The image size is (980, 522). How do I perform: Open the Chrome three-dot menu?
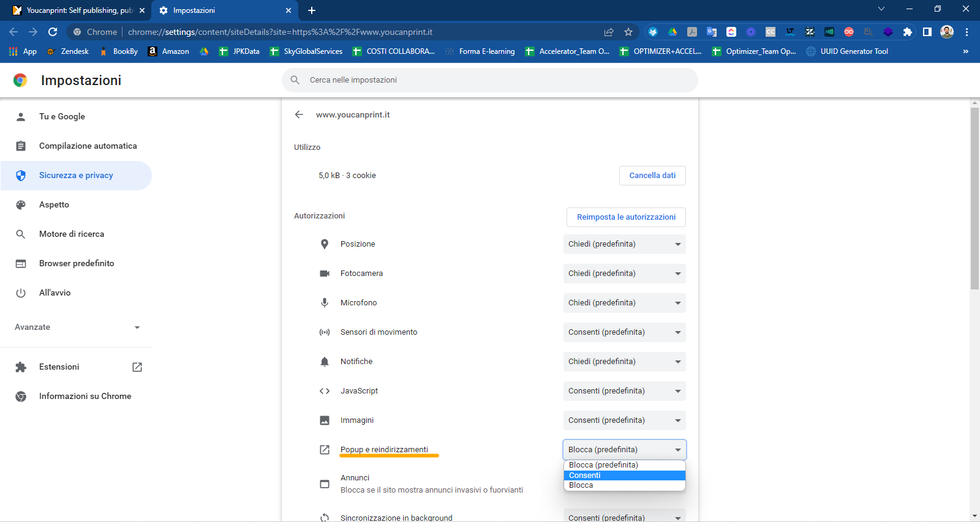tap(967, 32)
